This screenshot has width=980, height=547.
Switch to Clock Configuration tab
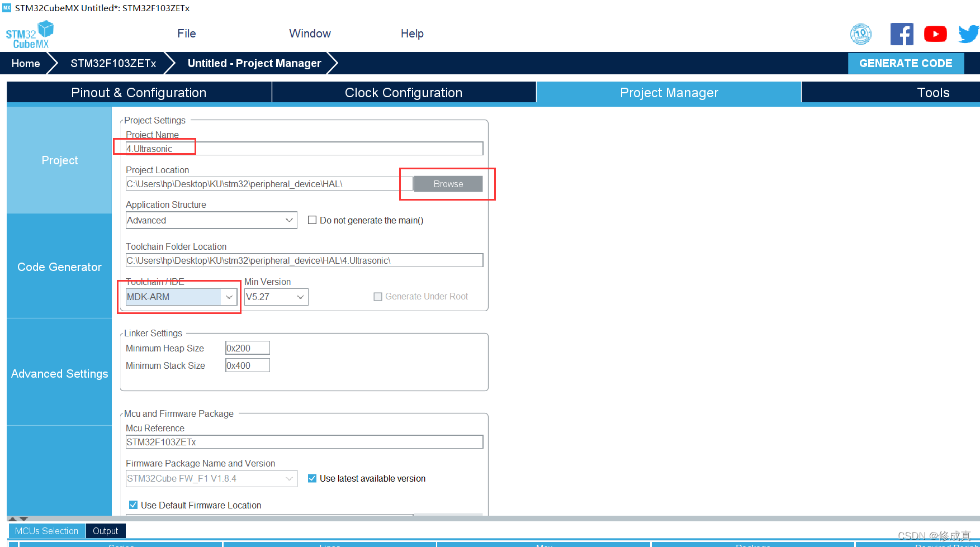tap(404, 93)
